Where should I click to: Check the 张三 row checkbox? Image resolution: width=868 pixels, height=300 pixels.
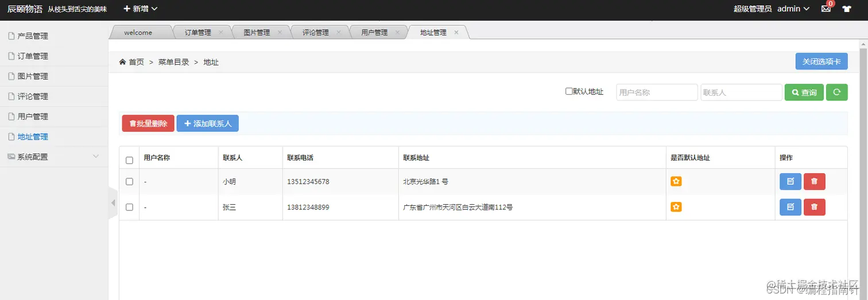click(x=129, y=207)
